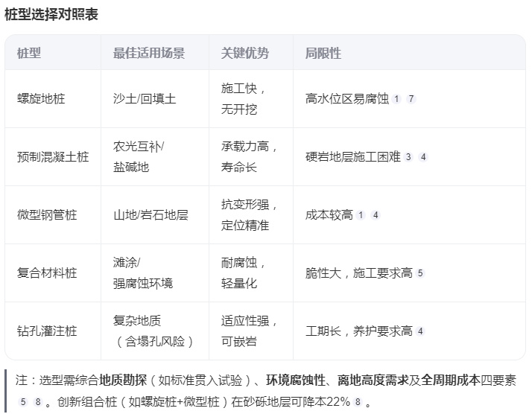Select the 桩型 column header

pyautogui.click(x=29, y=54)
